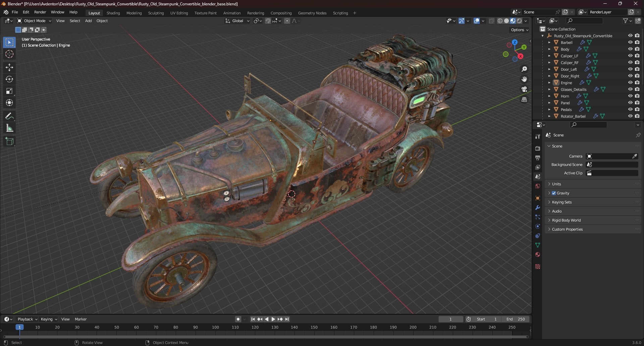The image size is (644, 346).
Task: Open the Options dropdown in viewport
Action: [520, 30]
